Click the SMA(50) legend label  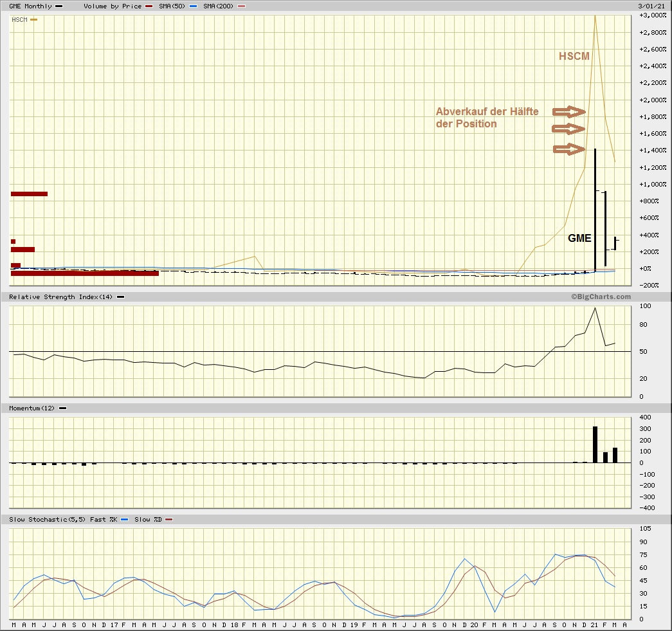pos(172,6)
